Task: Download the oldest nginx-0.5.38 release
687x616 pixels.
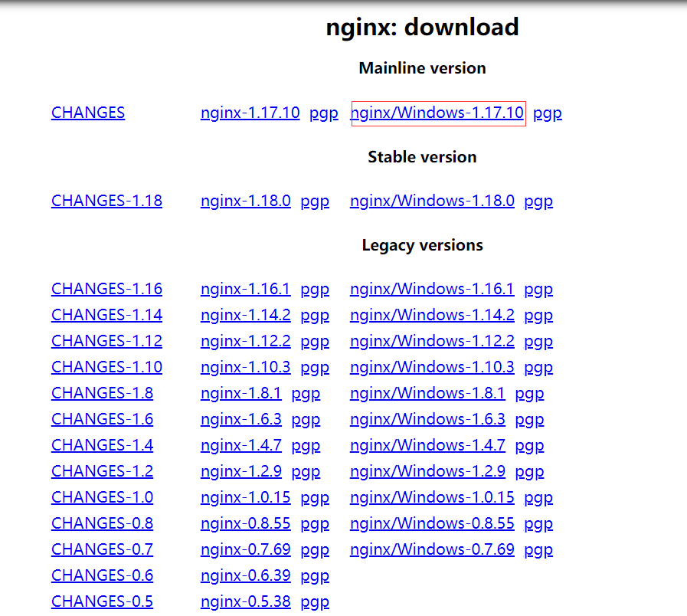Action: click(x=245, y=601)
